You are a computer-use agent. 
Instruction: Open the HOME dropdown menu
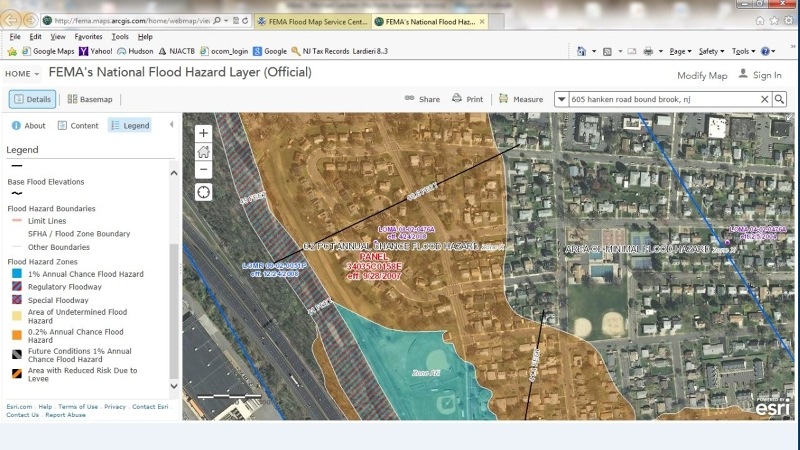22,74
